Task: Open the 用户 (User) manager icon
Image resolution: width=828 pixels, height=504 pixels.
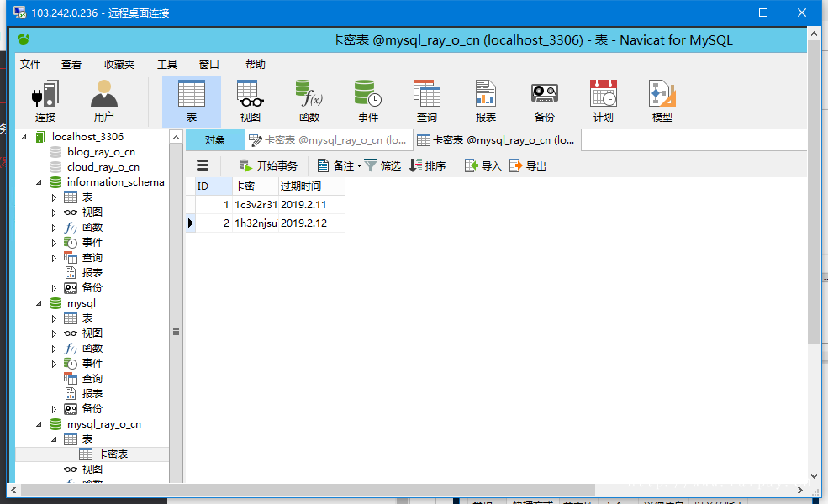Action: tap(104, 101)
